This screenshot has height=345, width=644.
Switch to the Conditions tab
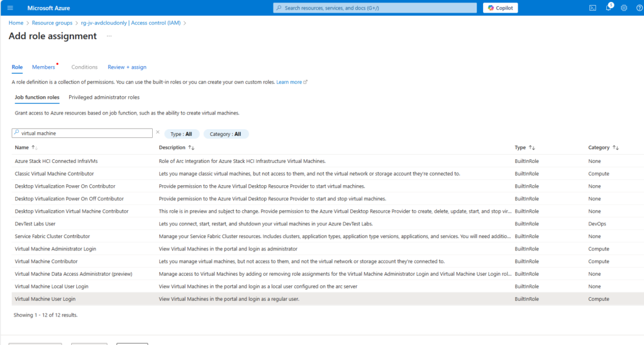pos(85,67)
